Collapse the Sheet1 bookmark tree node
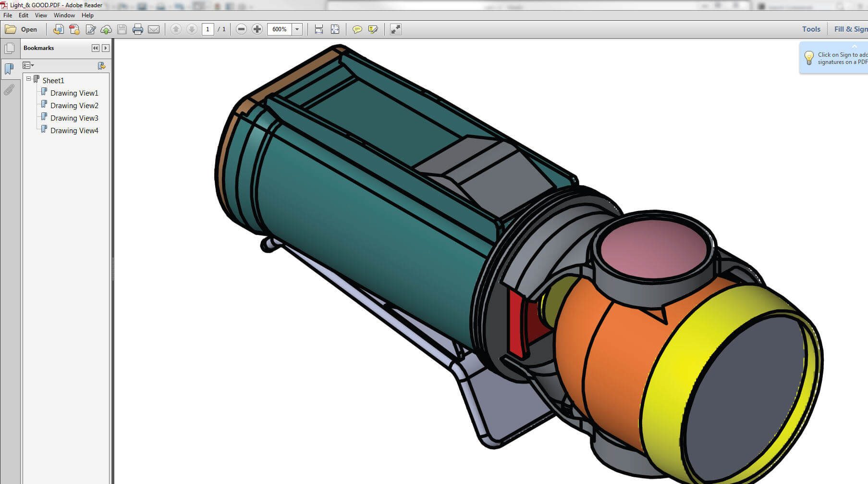The height and width of the screenshot is (484, 868). tap(28, 79)
